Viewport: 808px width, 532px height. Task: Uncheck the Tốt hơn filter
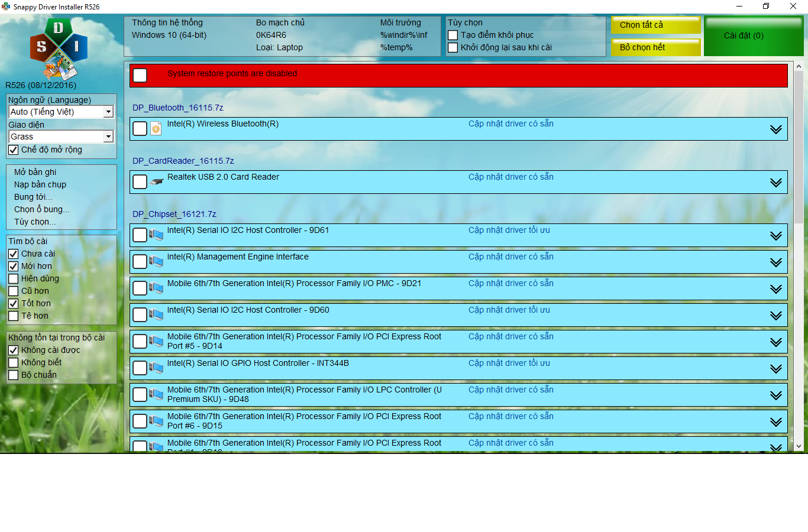point(14,304)
